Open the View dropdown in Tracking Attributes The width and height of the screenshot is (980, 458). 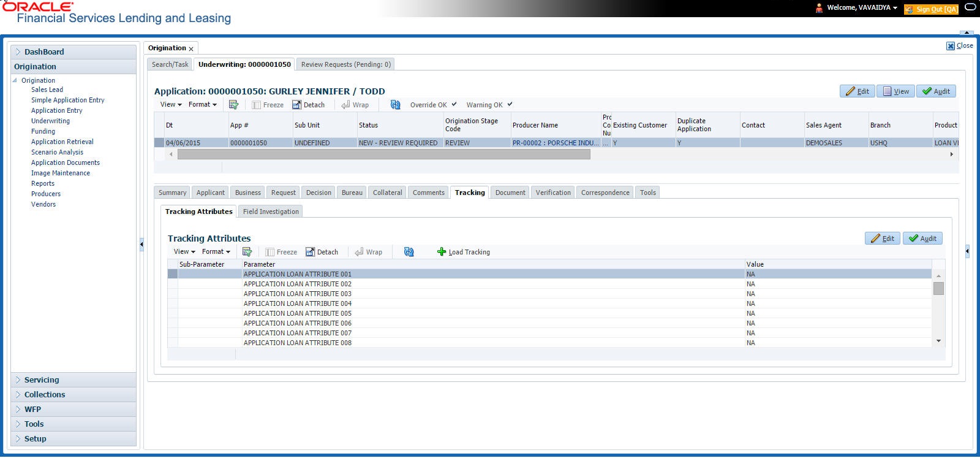pos(184,252)
